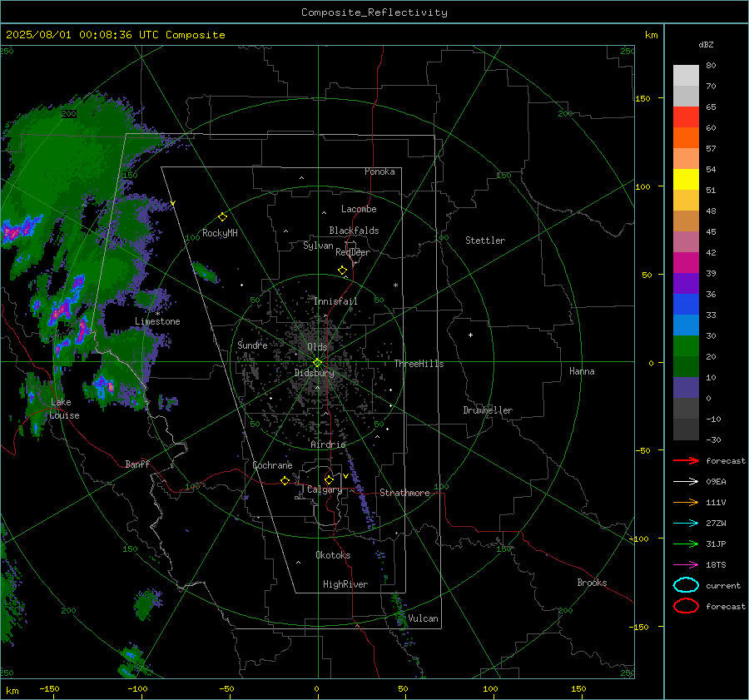749x700 pixels.
Task: Click the Limestone label
Action: 157,321
